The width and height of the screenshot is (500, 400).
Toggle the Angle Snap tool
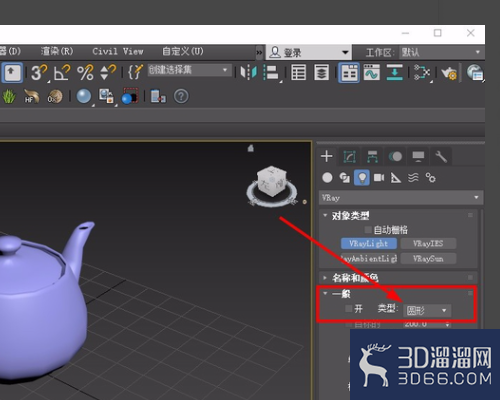(62, 72)
